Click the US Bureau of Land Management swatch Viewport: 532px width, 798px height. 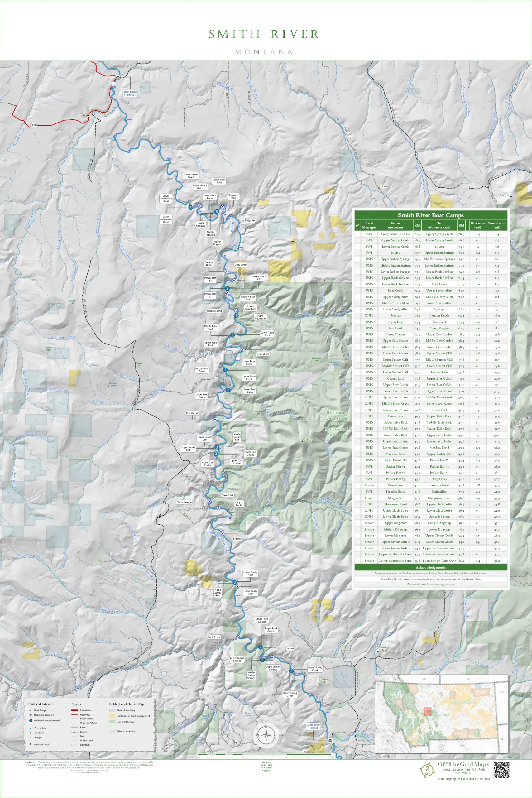point(112,716)
